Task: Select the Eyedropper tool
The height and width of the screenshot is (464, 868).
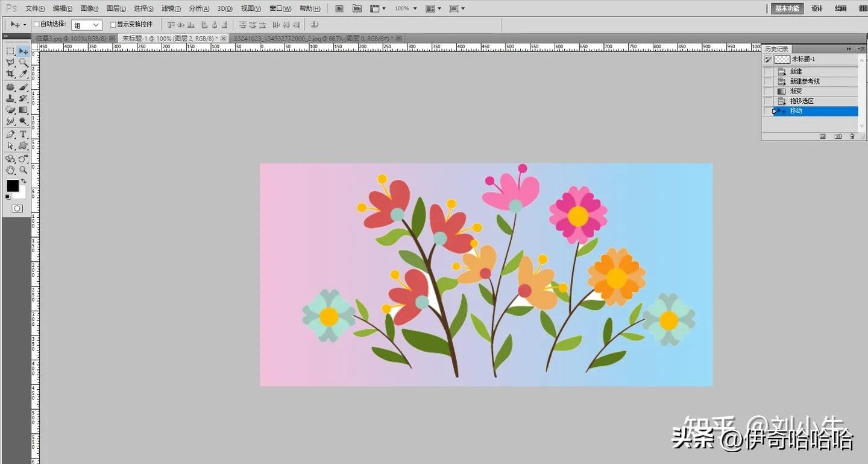Action: [x=24, y=74]
